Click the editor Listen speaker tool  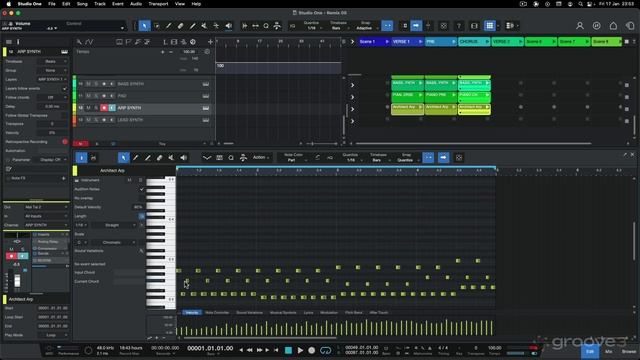tap(184, 158)
